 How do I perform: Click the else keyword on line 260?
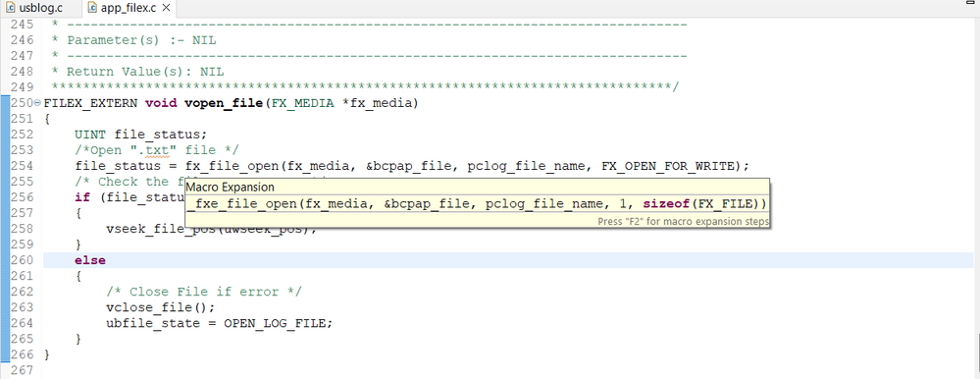[x=90, y=260]
